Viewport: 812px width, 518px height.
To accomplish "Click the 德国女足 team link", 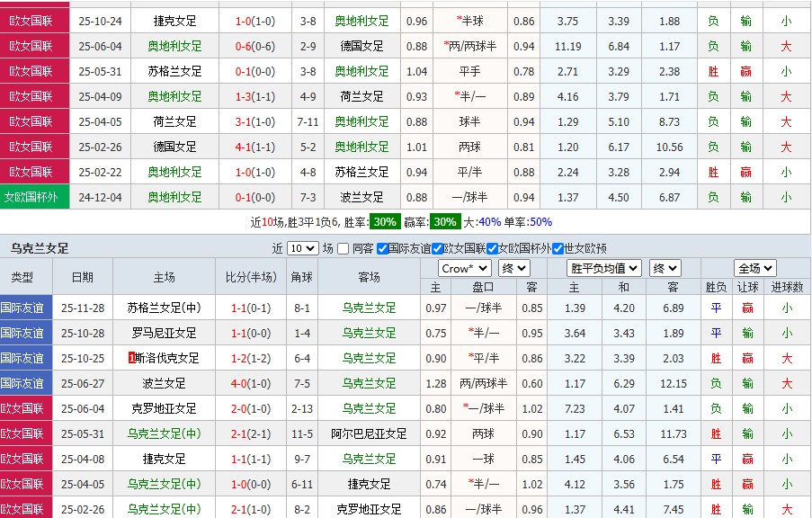I will (361, 46).
